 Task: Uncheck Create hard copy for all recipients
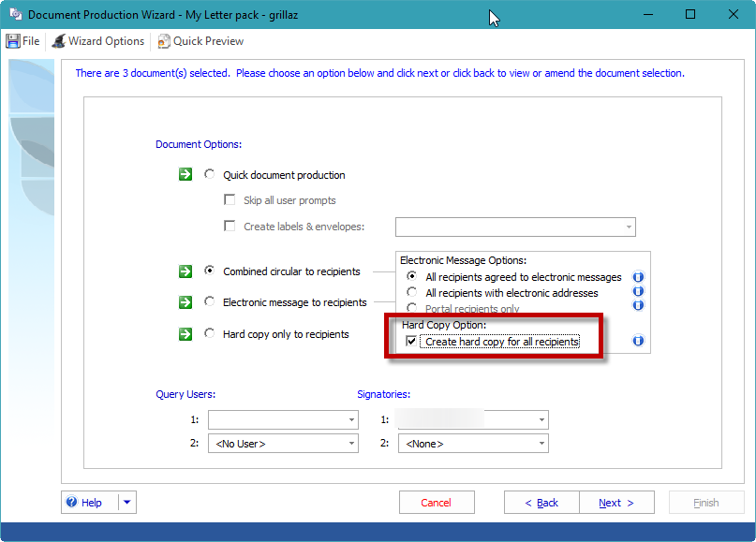pyautogui.click(x=412, y=342)
